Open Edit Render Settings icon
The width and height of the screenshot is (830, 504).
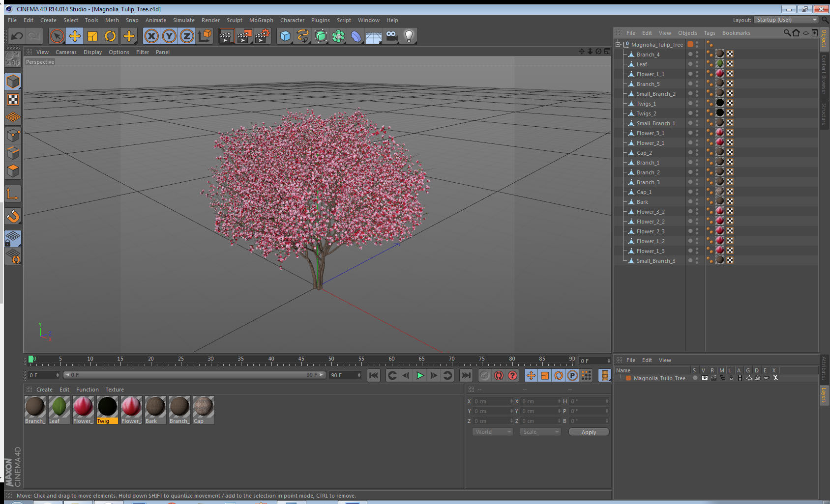coord(263,36)
